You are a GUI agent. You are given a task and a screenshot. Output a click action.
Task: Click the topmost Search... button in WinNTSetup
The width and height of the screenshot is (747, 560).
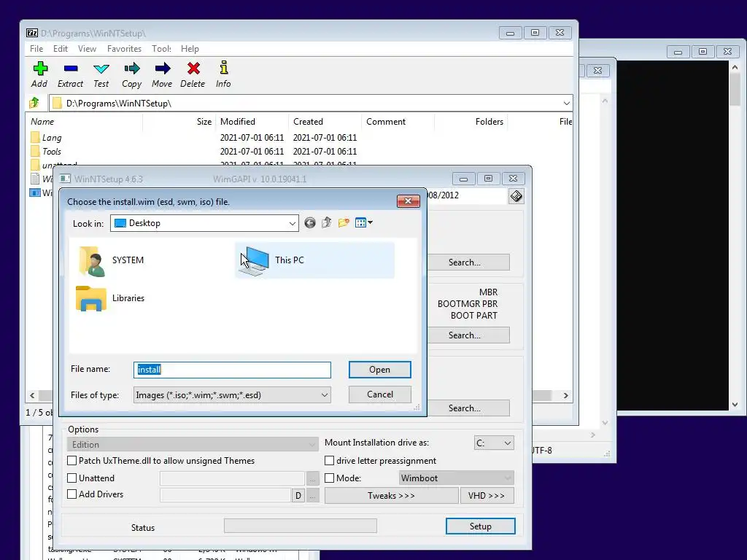[x=468, y=262]
